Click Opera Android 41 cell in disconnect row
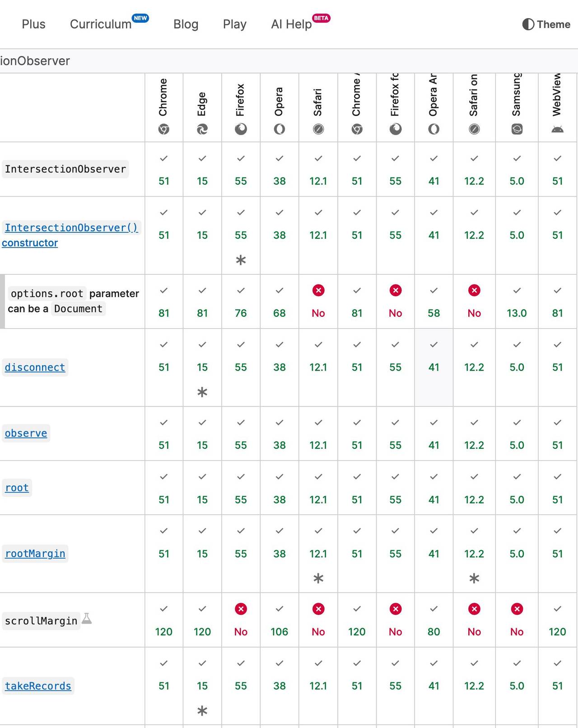 click(x=433, y=367)
